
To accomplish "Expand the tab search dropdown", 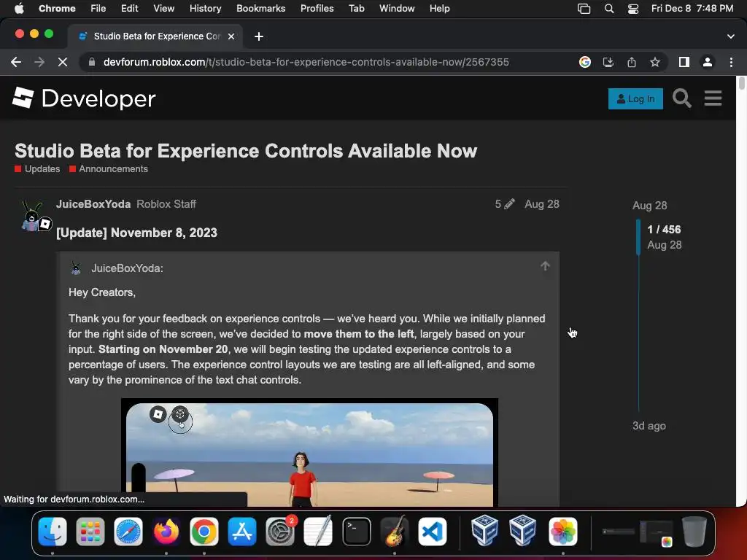I will tap(730, 36).
